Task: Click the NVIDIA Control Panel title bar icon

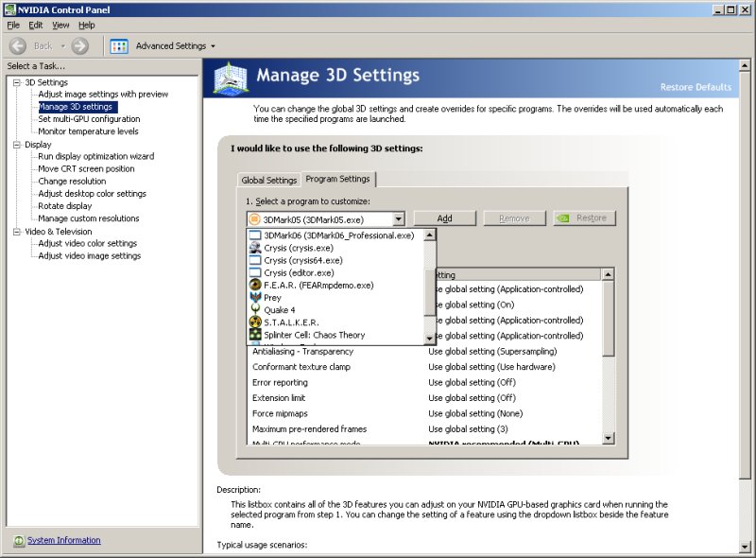Action: click(x=9, y=9)
